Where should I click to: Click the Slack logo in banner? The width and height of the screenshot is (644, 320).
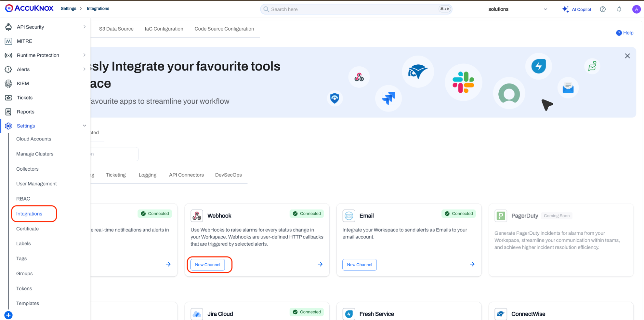[463, 82]
